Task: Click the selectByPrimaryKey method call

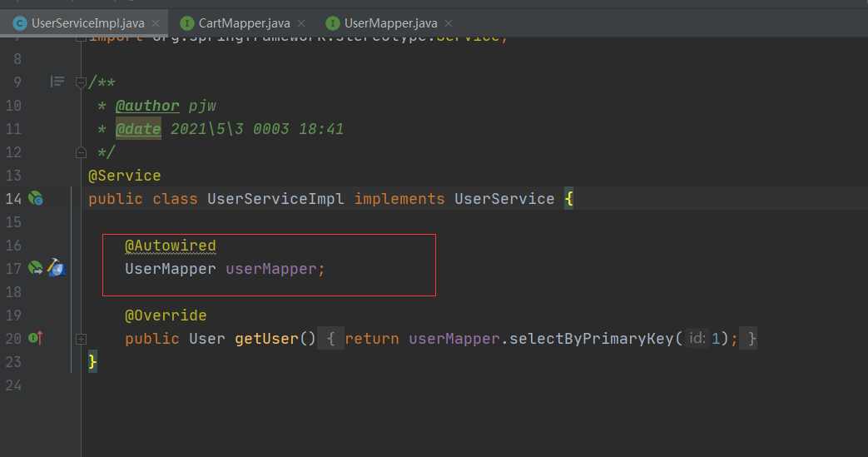Action: coord(591,339)
